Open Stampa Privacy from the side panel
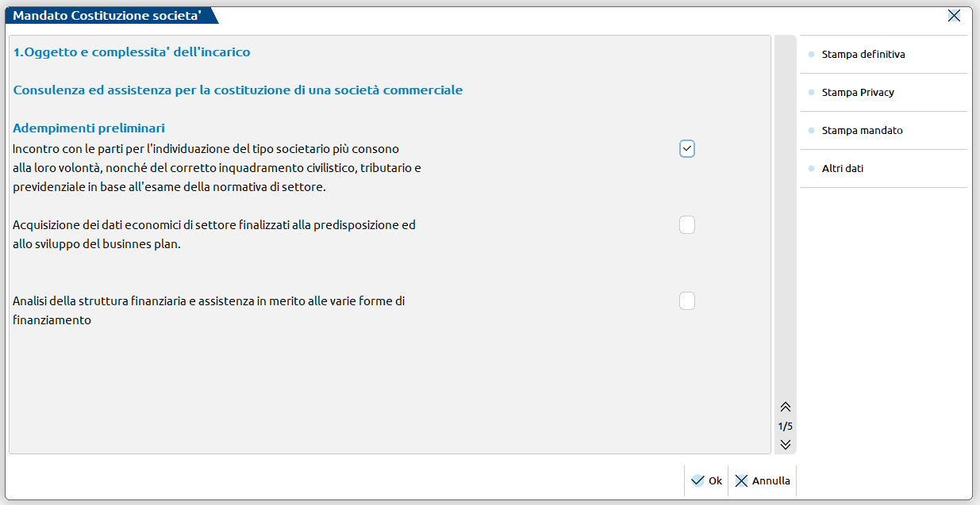This screenshot has width=980, height=505. pyautogui.click(x=858, y=93)
